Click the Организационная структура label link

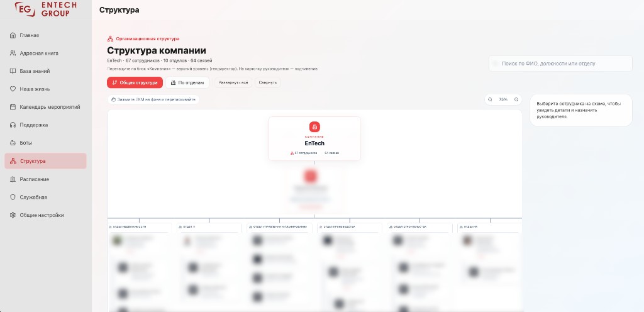147,39
